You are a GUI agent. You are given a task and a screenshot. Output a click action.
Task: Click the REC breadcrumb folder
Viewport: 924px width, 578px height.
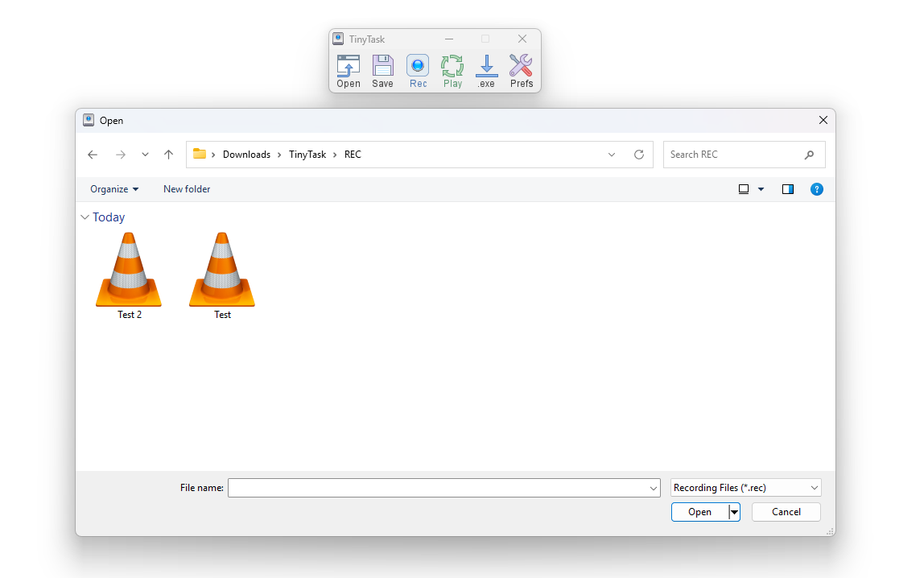pyautogui.click(x=353, y=155)
